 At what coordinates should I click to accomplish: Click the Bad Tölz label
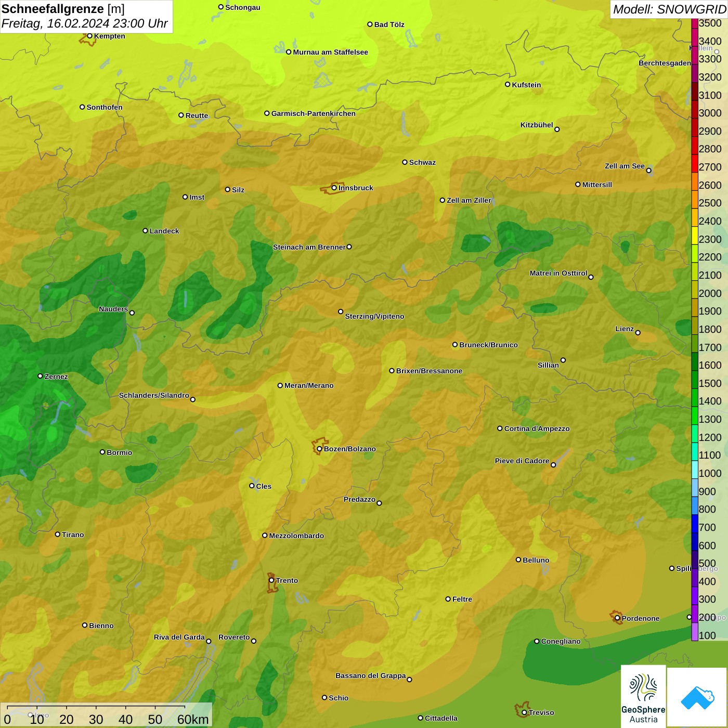click(389, 24)
